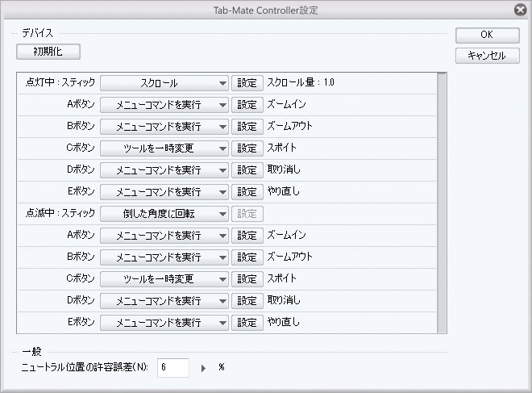This screenshot has width=532, height=393.
Task: Click 設定 for 点灯中 Cボタン スポイト
Action: tap(247, 148)
